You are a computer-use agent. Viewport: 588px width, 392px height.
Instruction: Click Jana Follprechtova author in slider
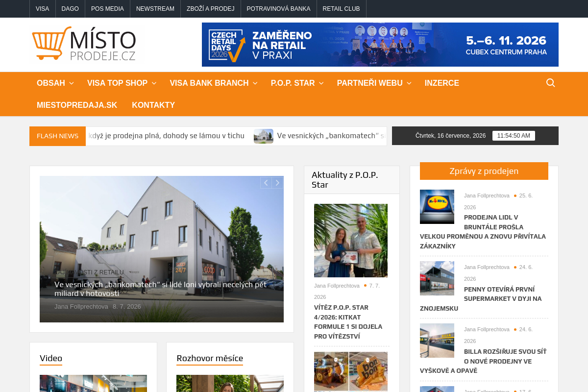[81, 307]
